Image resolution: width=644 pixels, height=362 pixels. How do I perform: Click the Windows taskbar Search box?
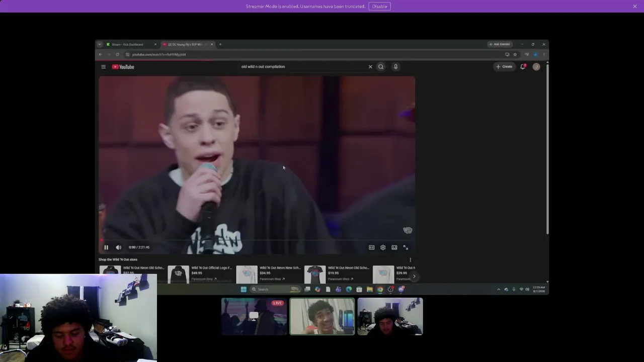[x=275, y=289]
